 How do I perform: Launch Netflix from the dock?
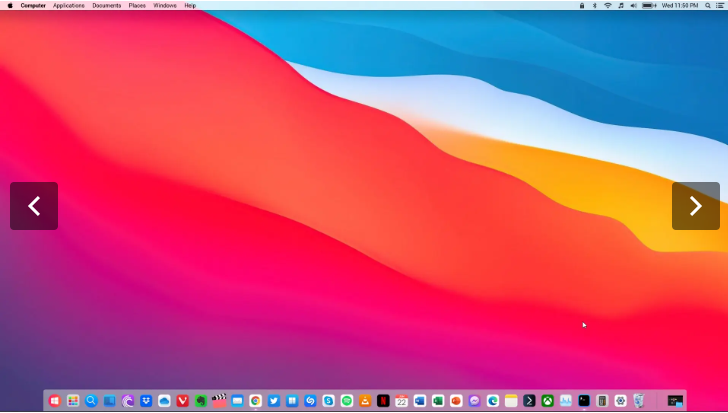pyautogui.click(x=383, y=401)
